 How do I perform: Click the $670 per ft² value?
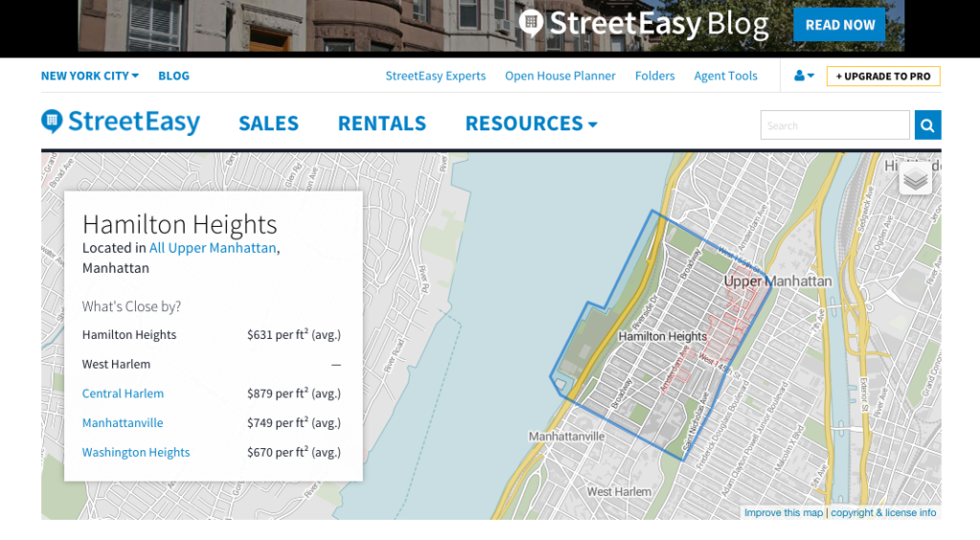294,452
